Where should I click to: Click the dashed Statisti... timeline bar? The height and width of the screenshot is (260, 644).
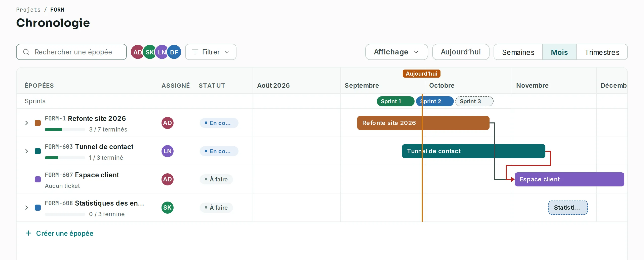[568, 208]
